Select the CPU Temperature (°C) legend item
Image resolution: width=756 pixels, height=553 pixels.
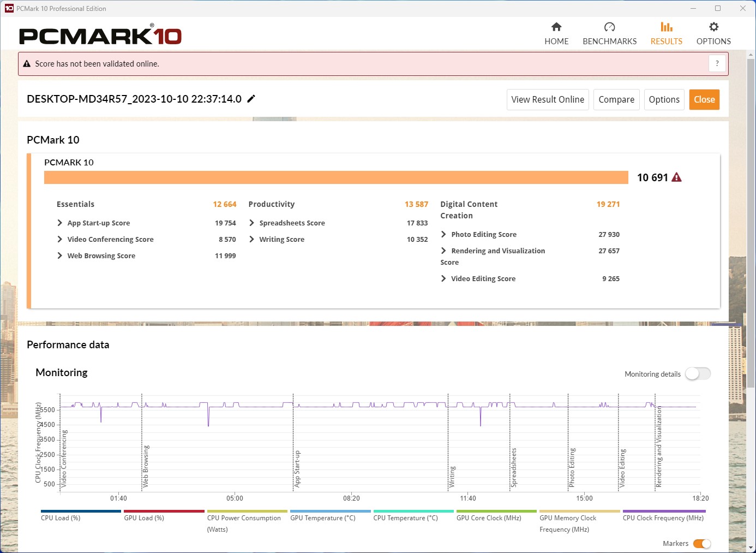click(x=405, y=518)
